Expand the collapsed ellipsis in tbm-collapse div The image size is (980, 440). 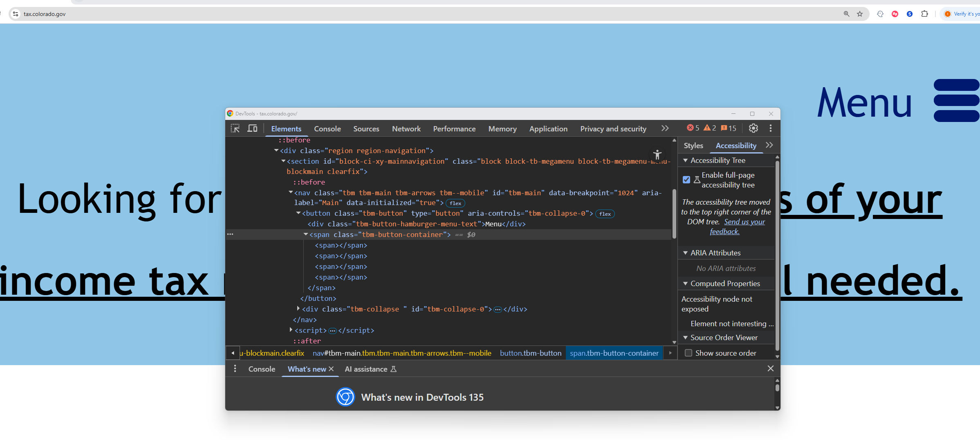tap(497, 309)
